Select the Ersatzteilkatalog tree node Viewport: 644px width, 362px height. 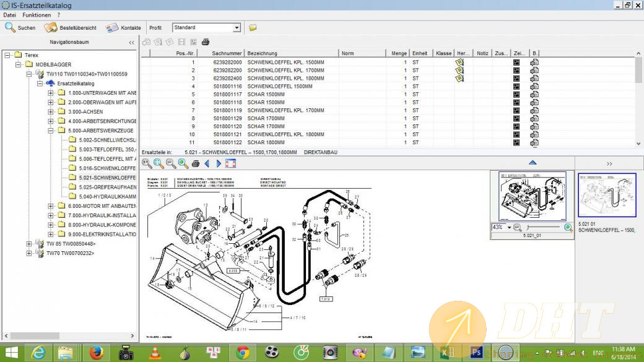click(76, 84)
